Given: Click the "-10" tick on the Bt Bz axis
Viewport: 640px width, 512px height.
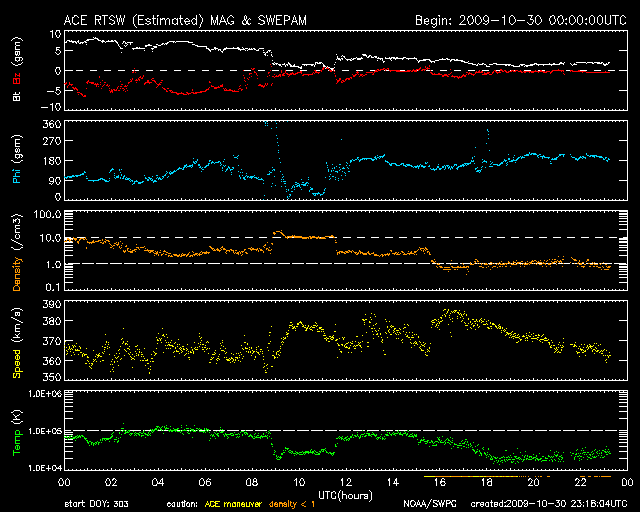Looking at the screenshot, I should coord(51,107).
